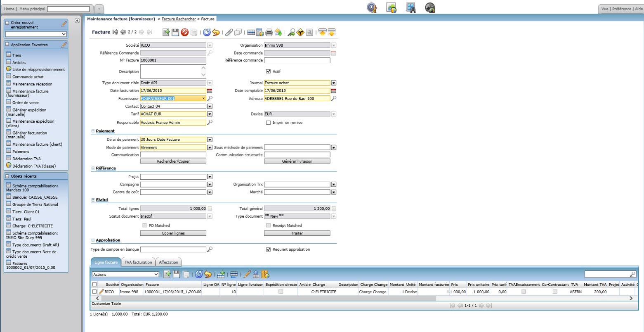Viewport: 644px width, 332px height.
Task: Open the Date facturation calendar picker
Action: pos(210,91)
